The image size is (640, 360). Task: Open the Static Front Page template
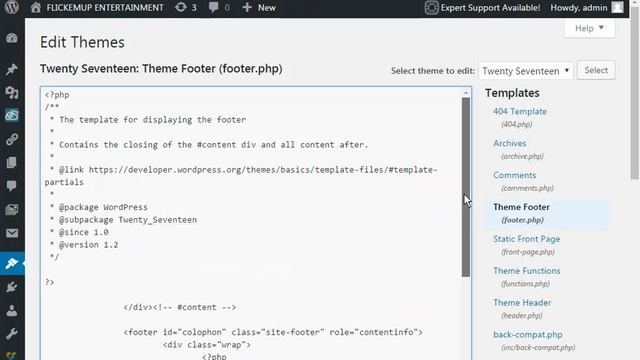point(527,239)
